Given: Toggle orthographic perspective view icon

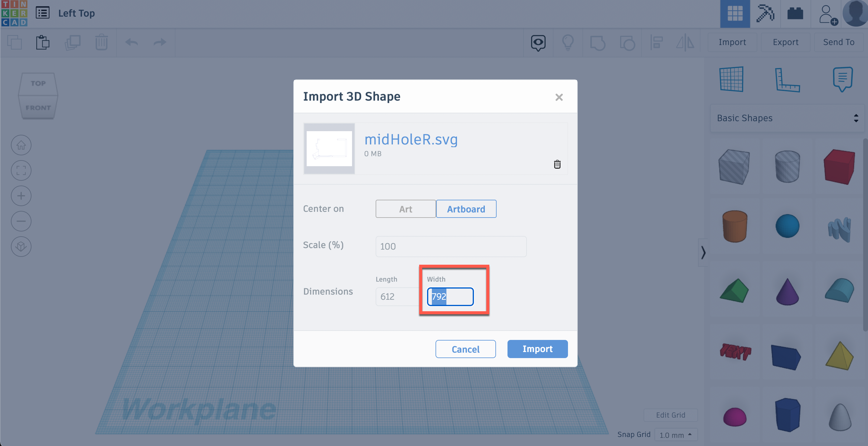Looking at the screenshot, I should [x=21, y=246].
